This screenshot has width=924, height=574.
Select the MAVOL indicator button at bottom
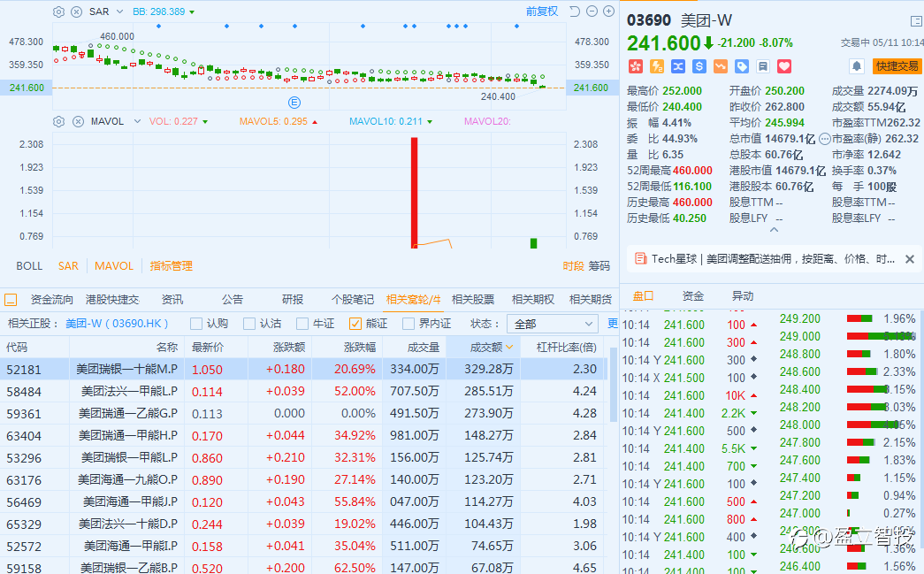(114, 266)
